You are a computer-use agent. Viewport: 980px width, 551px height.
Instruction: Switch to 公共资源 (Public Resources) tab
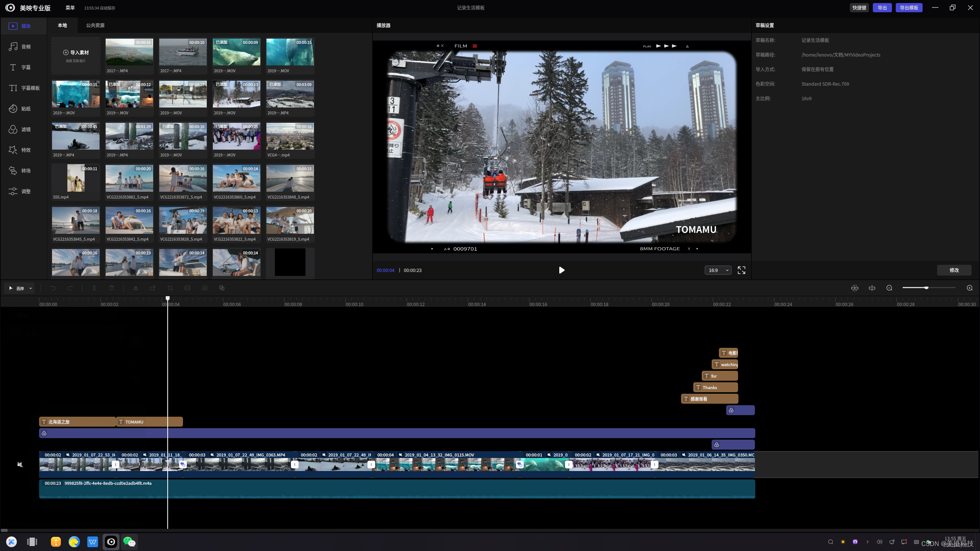(95, 26)
